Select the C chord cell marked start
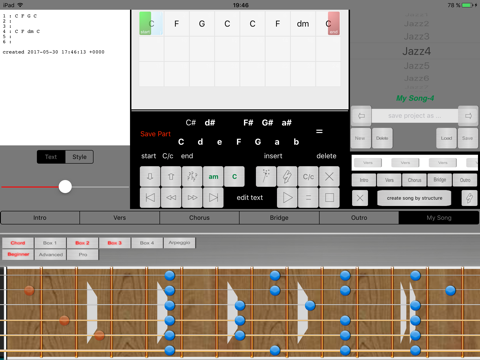Viewport: 480px width, 360px height. pyautogui.click(x=151, y=24)
